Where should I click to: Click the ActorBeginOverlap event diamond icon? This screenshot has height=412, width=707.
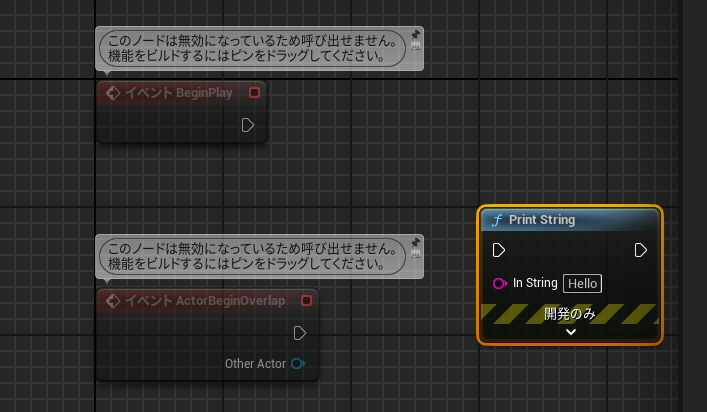pos(113,301)
